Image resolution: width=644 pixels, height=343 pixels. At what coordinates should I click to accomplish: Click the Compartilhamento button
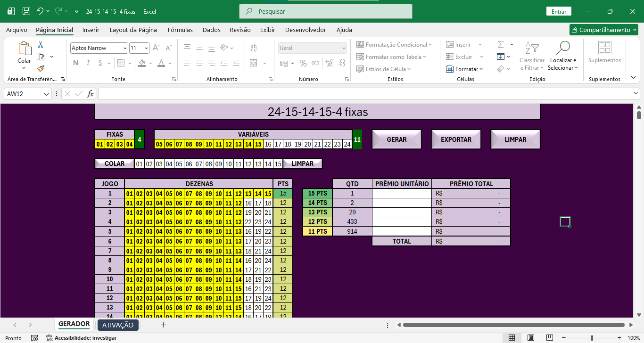(603, 30)
